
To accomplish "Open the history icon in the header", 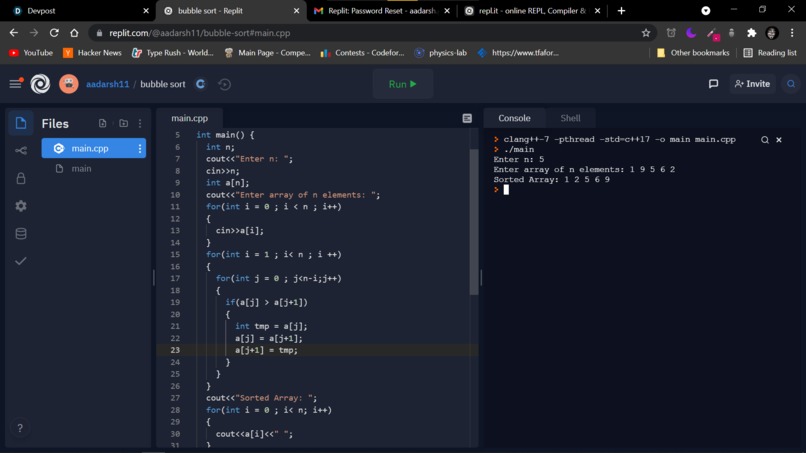I will 225,84.
